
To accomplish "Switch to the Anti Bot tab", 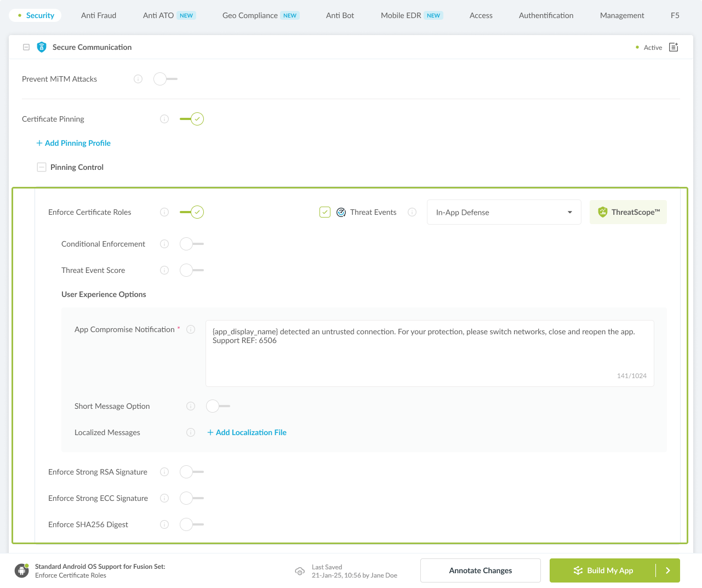I will pyautogui.click(x=340, y=15).
